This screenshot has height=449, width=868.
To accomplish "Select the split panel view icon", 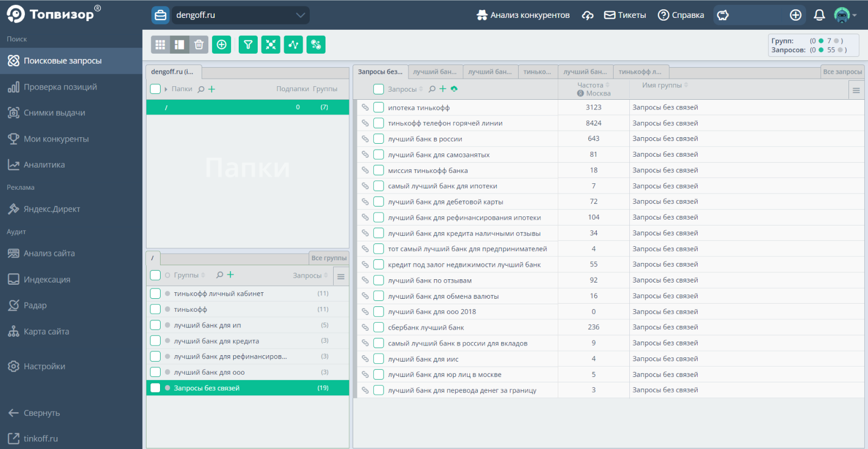I will click(179, 44).
